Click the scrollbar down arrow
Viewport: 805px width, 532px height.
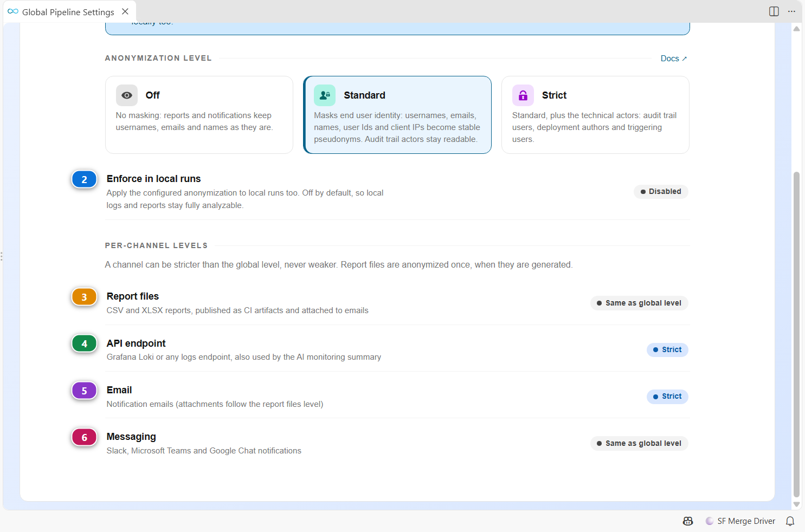796,504
